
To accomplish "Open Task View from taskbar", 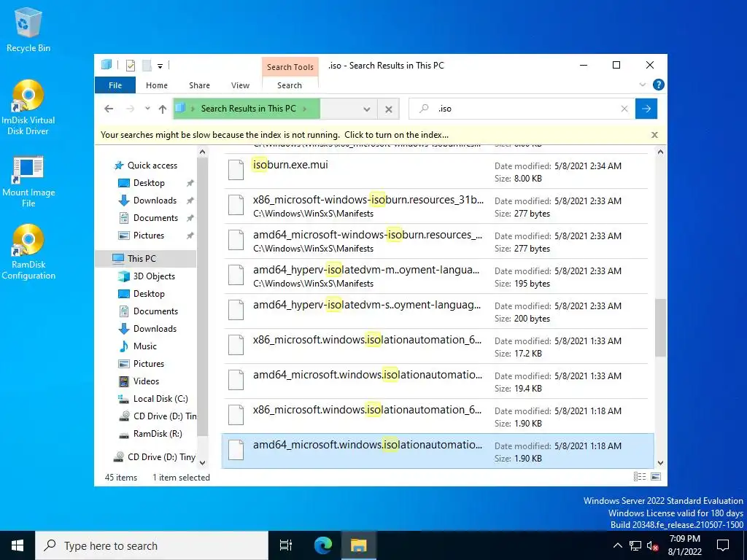I will pos(286,545).
